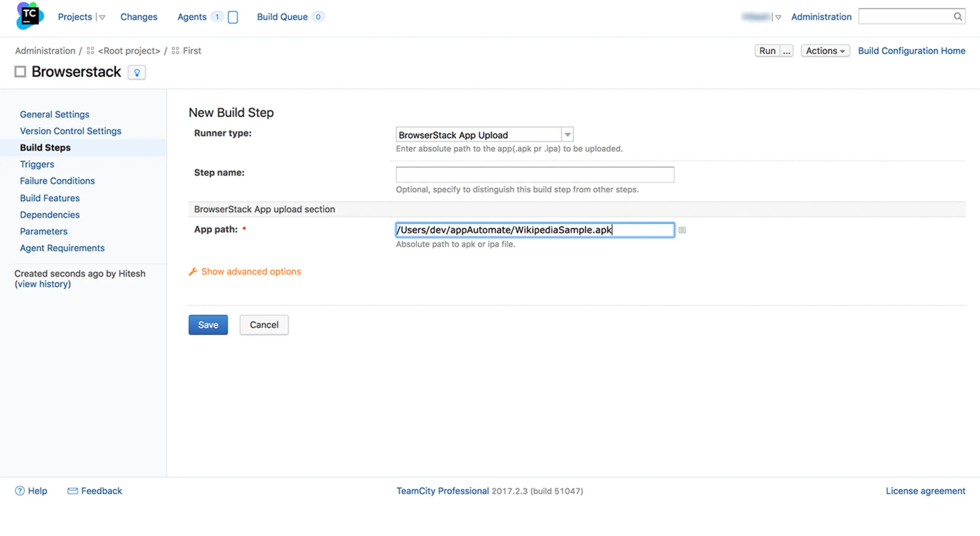Viewport: 980px width, 536px height.
Task: Open parameter picker icon next to App path
Action: 682,230
